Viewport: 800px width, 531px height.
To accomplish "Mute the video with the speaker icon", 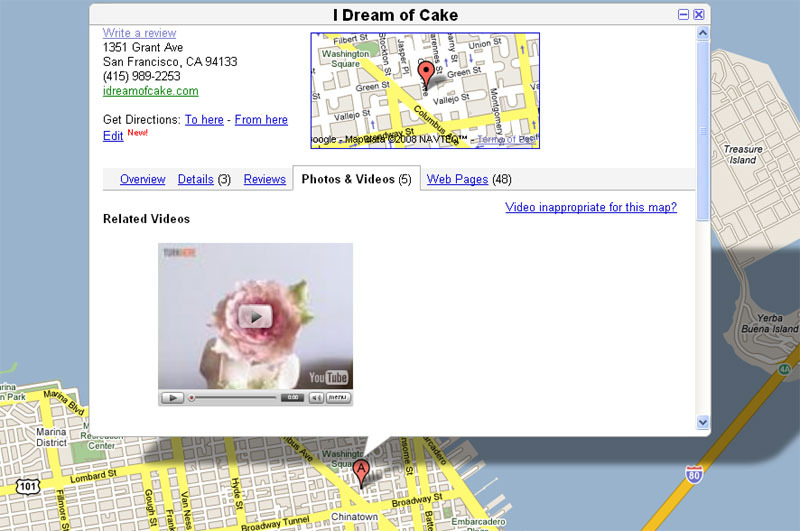I will point(315,397).
